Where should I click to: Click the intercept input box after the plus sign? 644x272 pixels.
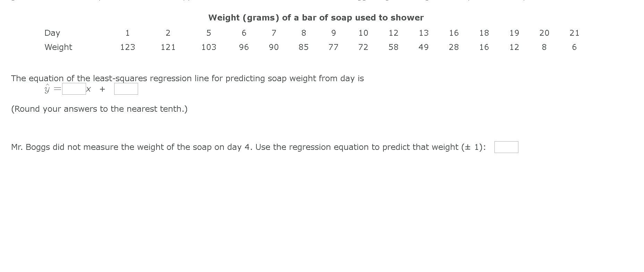click(x=126, y=89)
